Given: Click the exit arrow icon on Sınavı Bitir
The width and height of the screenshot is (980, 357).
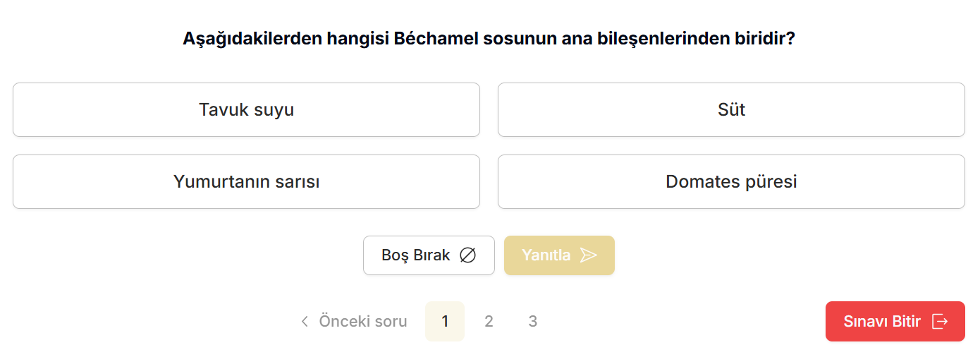Looking at the screenshot, I should [940, 322].
